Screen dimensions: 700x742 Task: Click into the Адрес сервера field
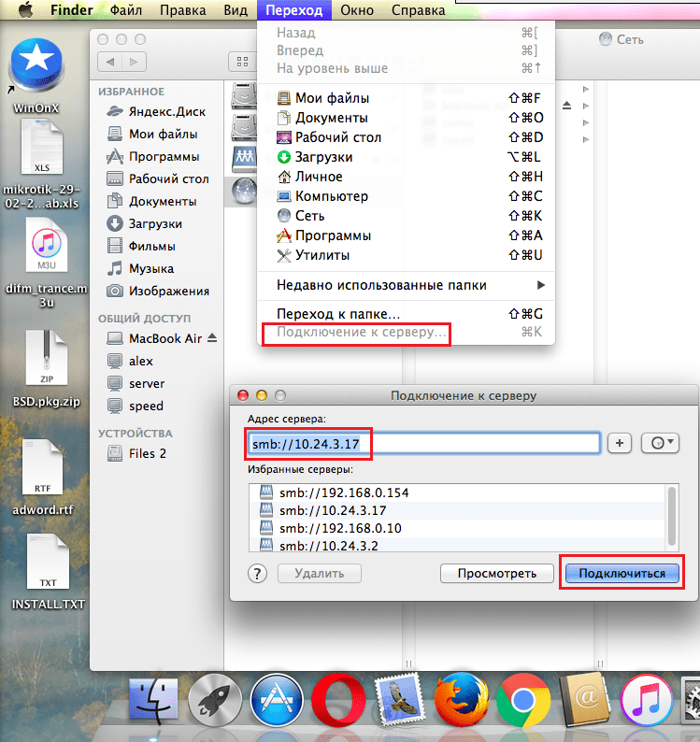(424, 443)
